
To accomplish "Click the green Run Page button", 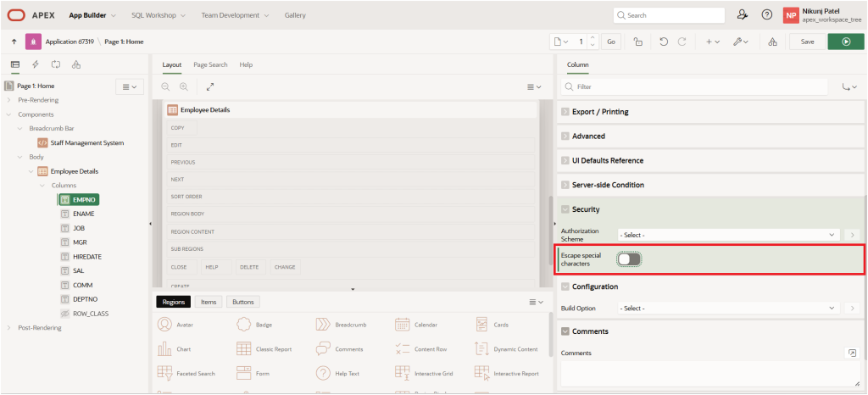I will (846, 41).
